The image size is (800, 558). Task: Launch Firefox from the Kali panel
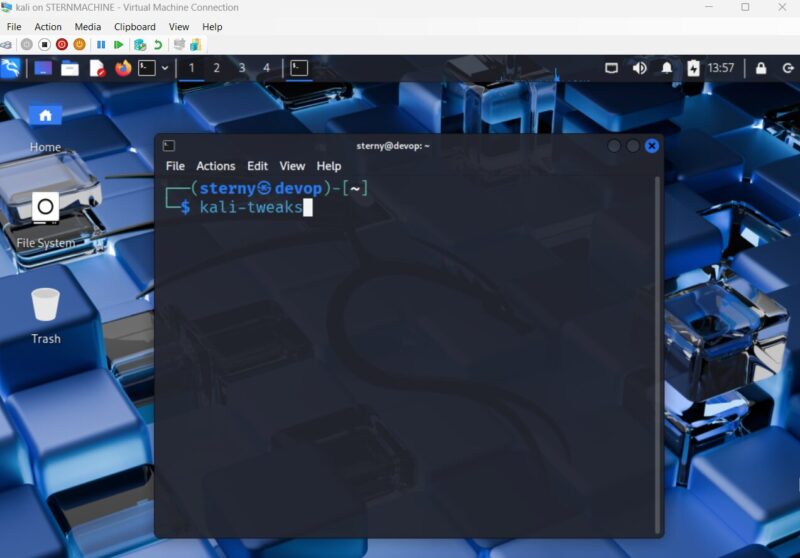[x=123, y=68]
